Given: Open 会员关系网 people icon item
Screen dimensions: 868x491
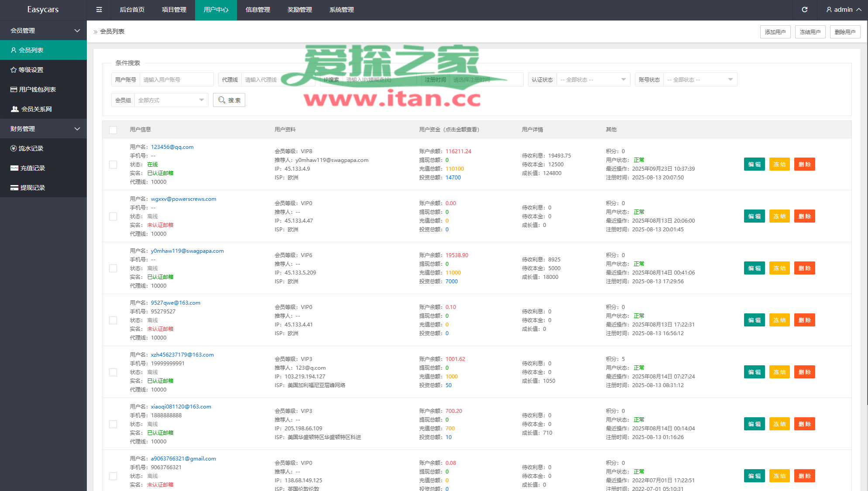Looking at the screenshot, I should click(36, 109).
